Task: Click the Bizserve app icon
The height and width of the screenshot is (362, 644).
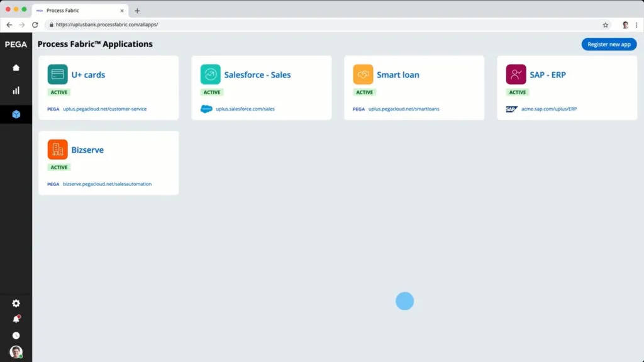Action: pos(57,150)
